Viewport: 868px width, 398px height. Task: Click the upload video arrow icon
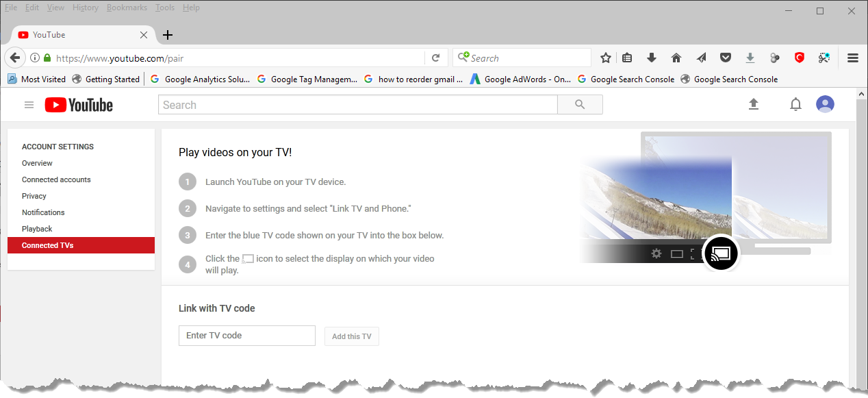[754, 104]
